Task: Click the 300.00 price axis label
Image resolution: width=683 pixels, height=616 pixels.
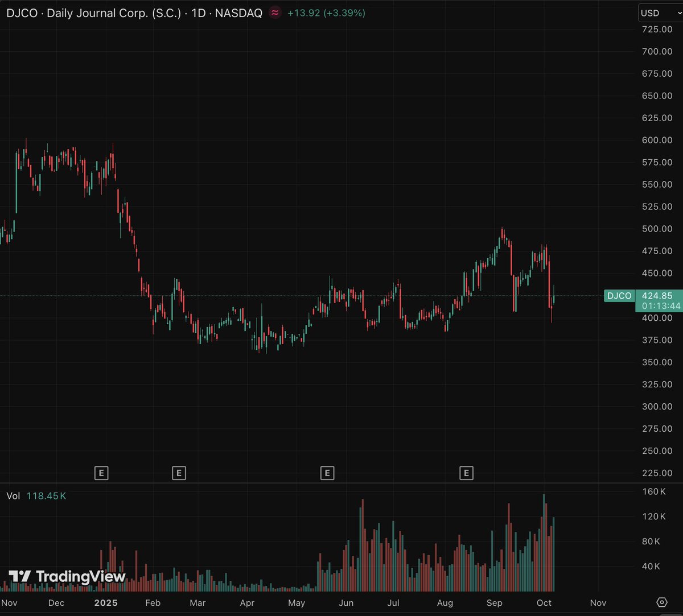Action: click(x=657, y=406)
